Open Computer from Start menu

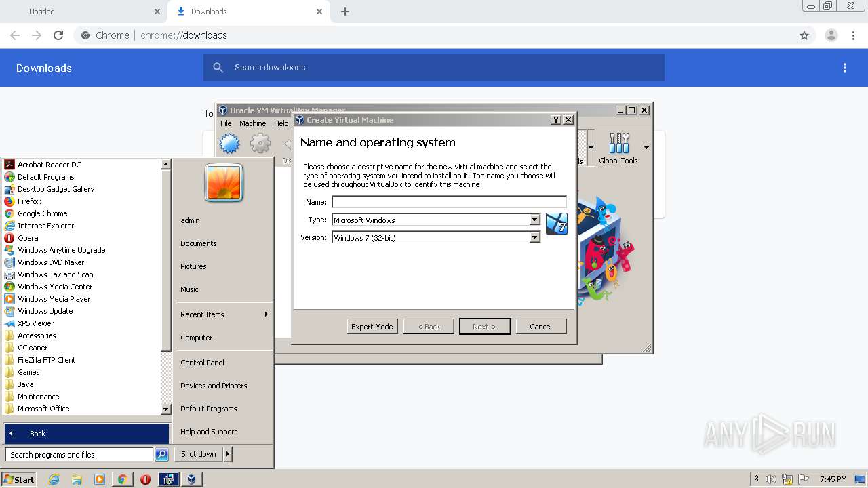197,338
